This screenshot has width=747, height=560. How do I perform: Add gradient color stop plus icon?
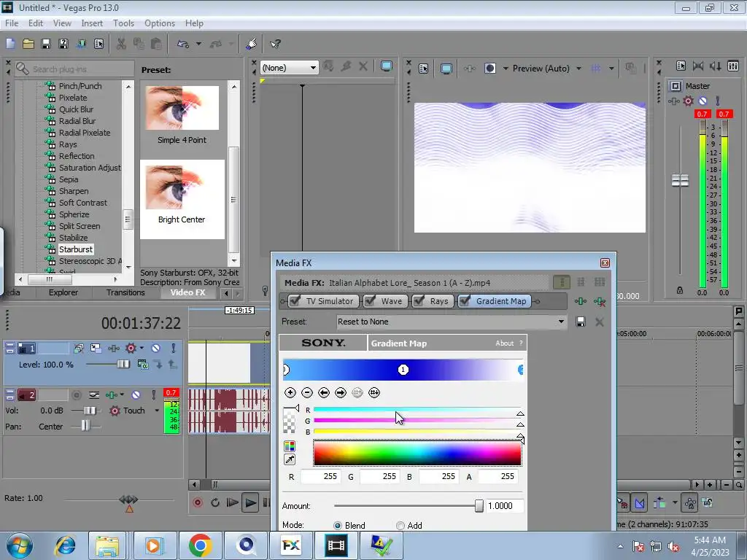(x=290, y=392)
